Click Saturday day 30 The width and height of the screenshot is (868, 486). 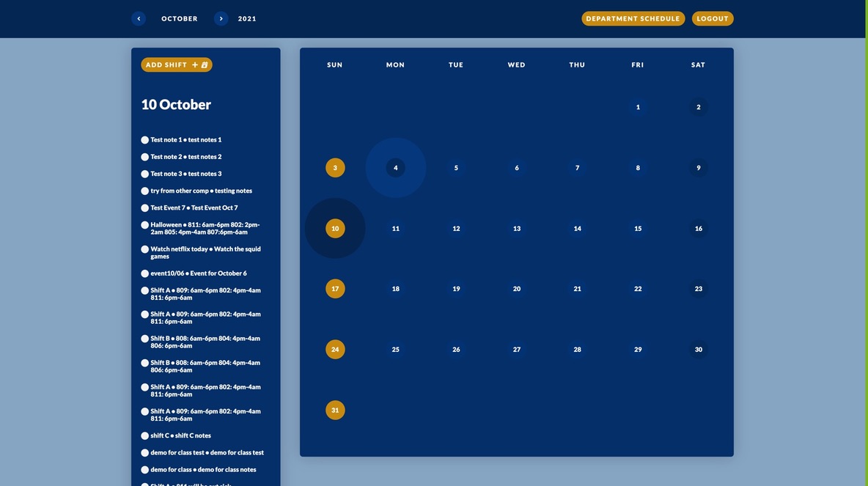699,349
